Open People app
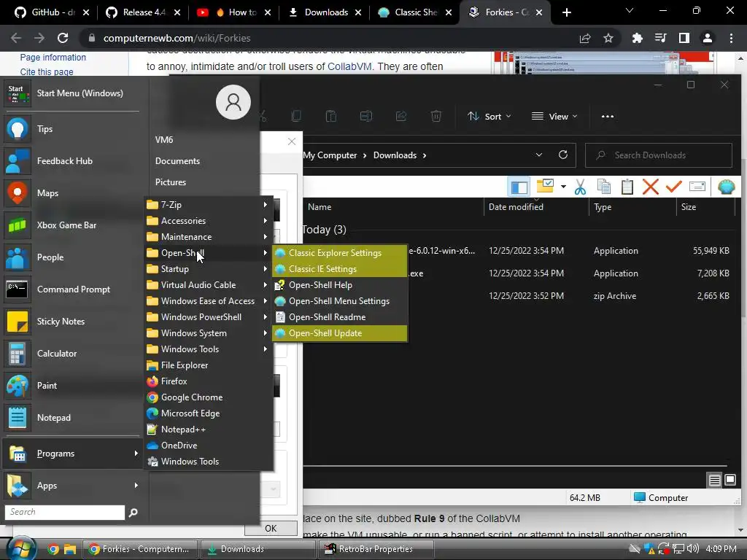 (x=72, y=257)
